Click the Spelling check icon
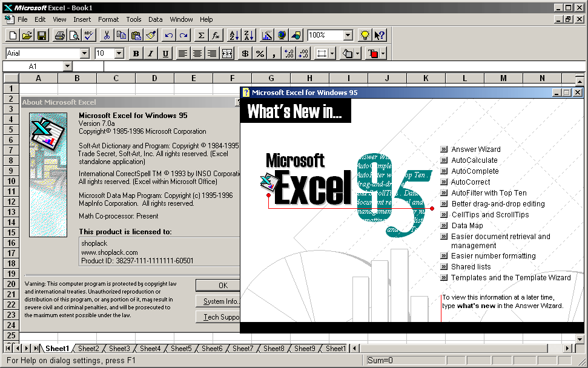 (88, 35)
